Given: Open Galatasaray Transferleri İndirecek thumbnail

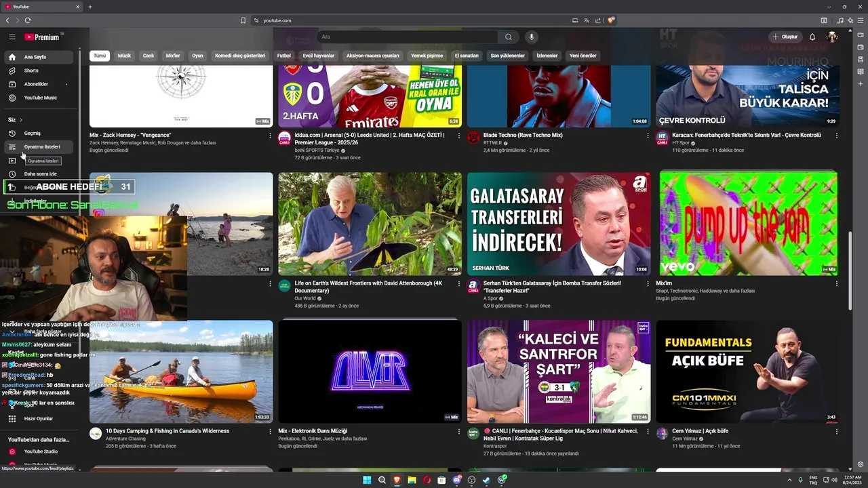Looking at the screenshot, I should (559, 224).
